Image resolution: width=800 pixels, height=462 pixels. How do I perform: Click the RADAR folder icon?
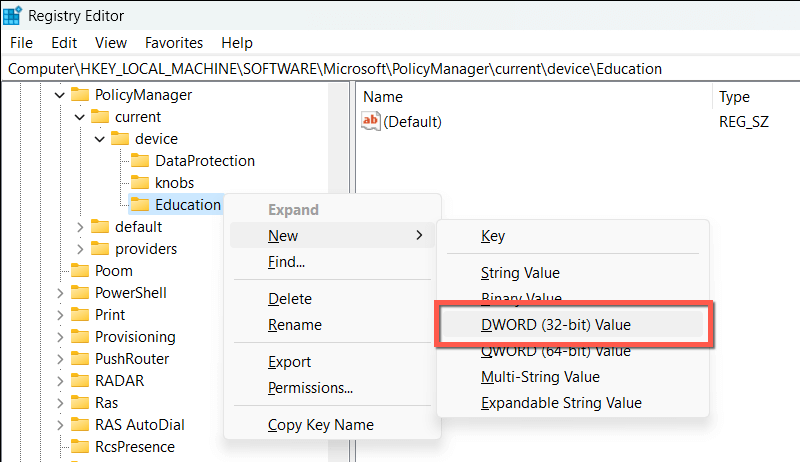point(80,381)
